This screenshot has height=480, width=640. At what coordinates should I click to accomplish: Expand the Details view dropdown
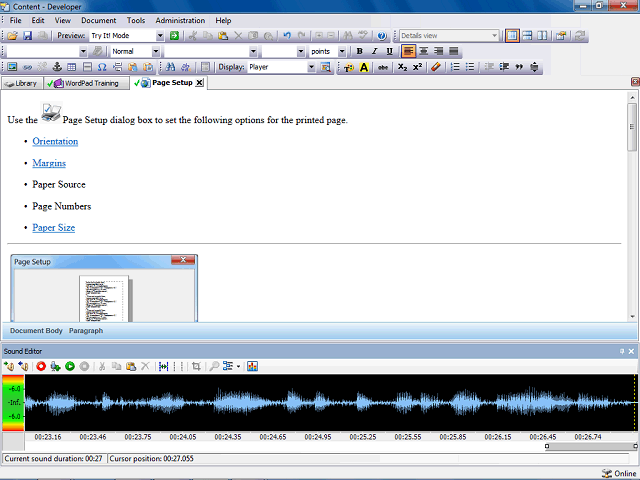coord(494,36)
